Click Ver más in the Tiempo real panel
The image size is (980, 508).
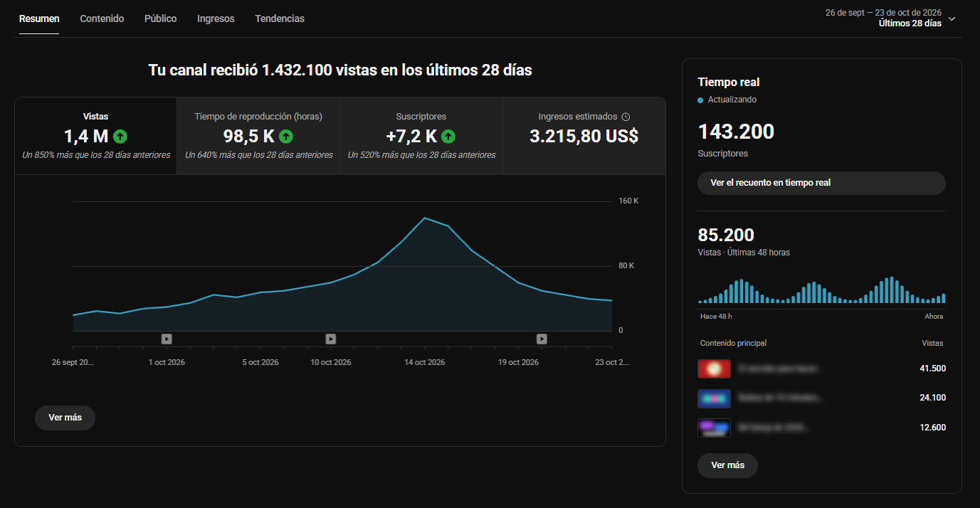tap(727, 465)
